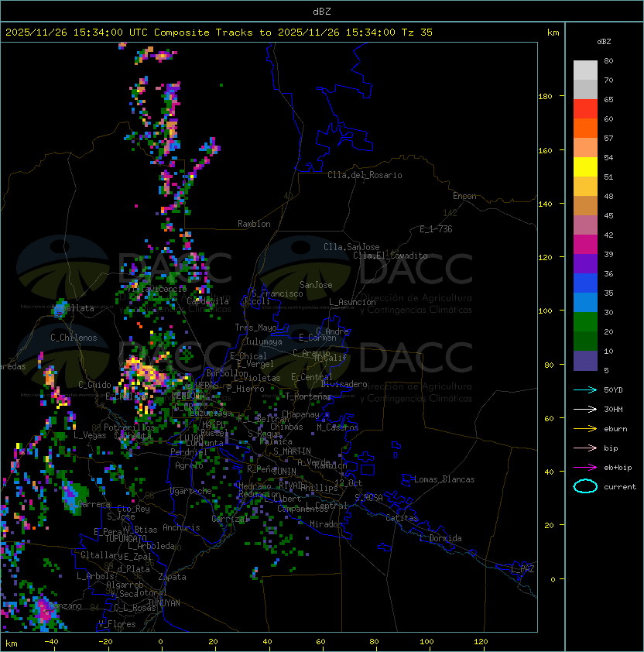
Task: Pick the bright yellow 51–54 dBZ swatch
Action: (585, 167)
